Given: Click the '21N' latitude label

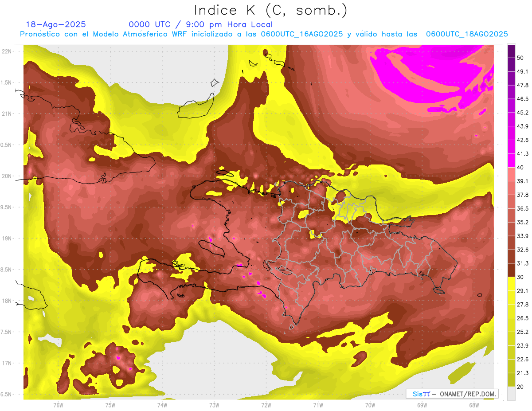Looking at the screenshot, I should (7, 114).
